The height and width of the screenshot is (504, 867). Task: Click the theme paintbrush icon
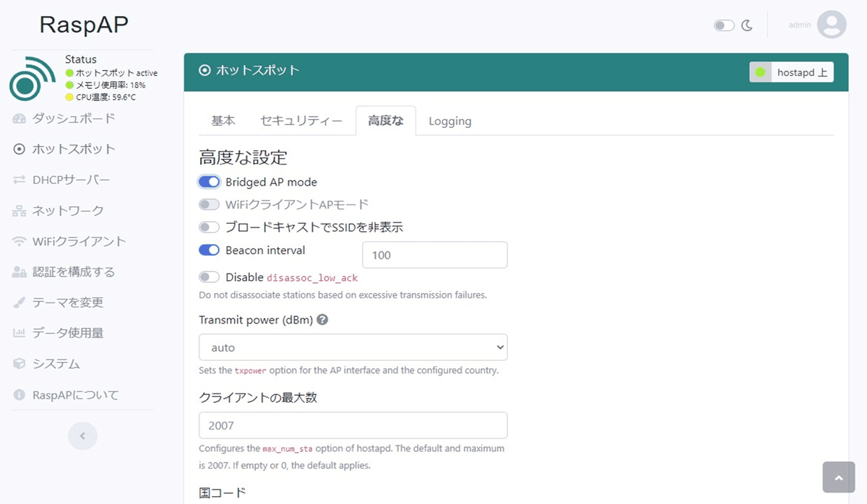[x=20, y=303]
